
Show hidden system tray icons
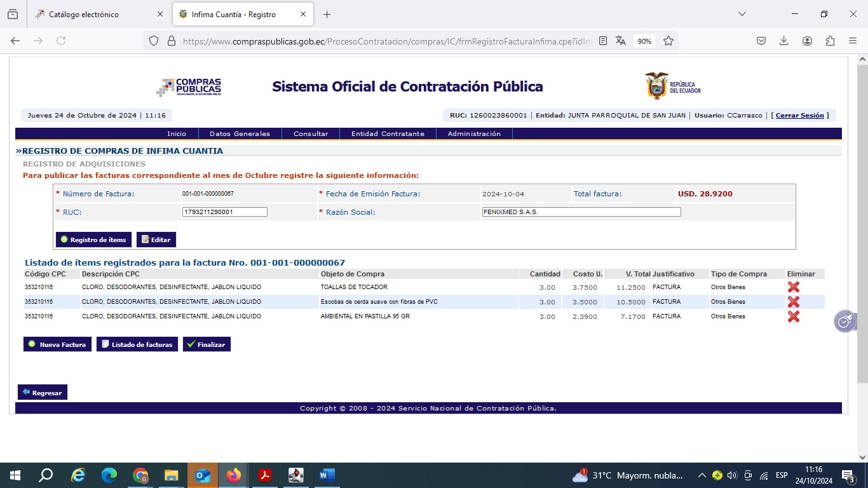click(x=702, y=475)
